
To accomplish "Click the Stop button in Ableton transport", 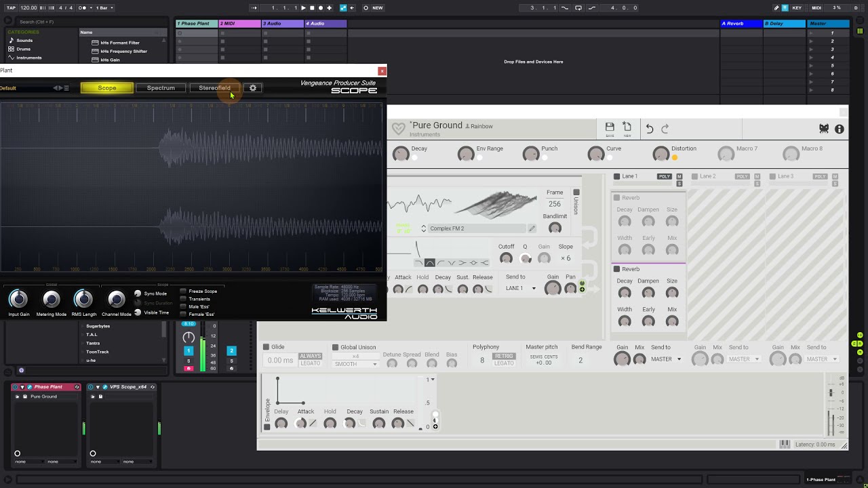I will click(x=312, y=8).
